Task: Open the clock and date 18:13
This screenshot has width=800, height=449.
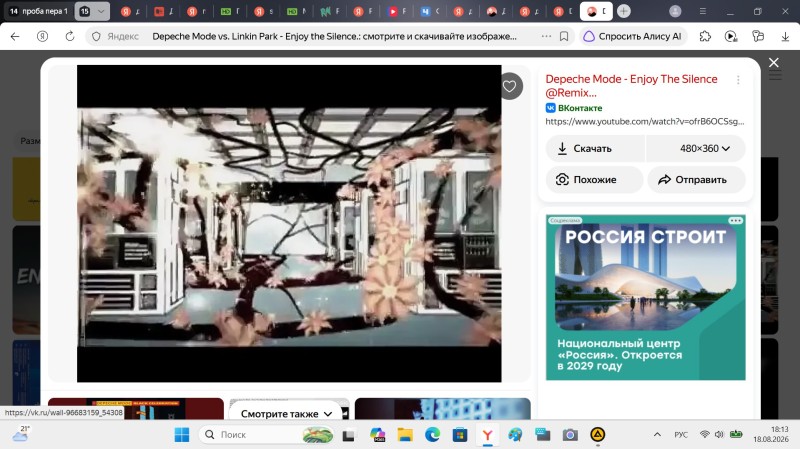Action: click(770, 434)
